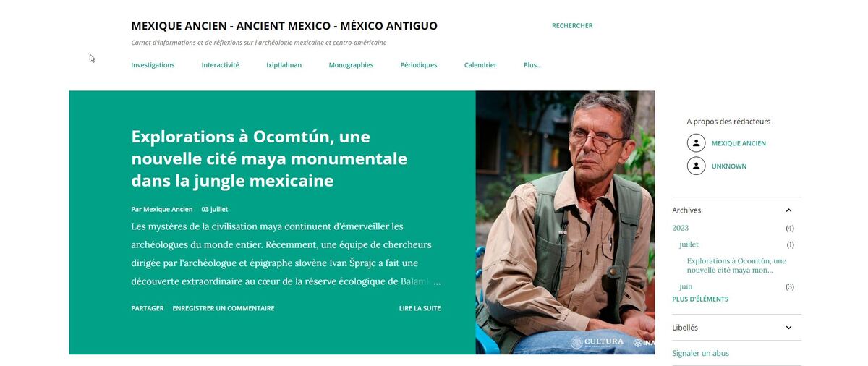Screen dimensions: 868x366
Task: Click the archaeologist photo thumbnail
Action: (x=565, y=223)
